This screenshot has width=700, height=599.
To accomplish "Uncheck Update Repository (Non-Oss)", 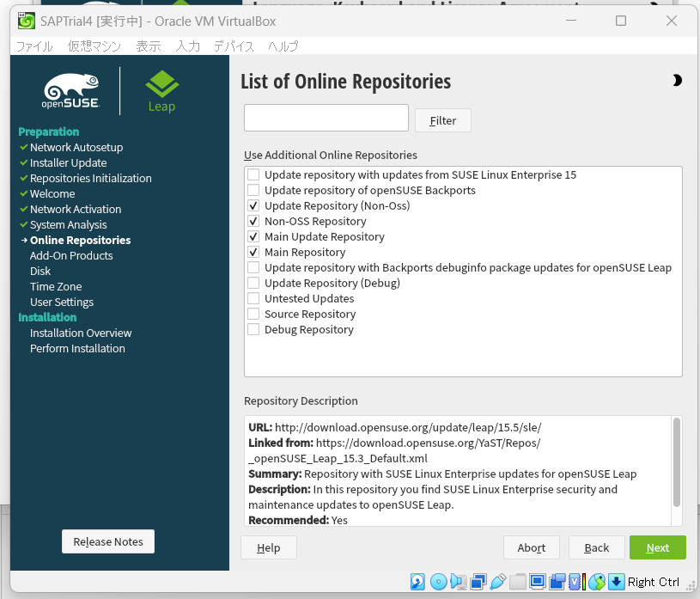I will pyautogui.click(x=253, y=205).
